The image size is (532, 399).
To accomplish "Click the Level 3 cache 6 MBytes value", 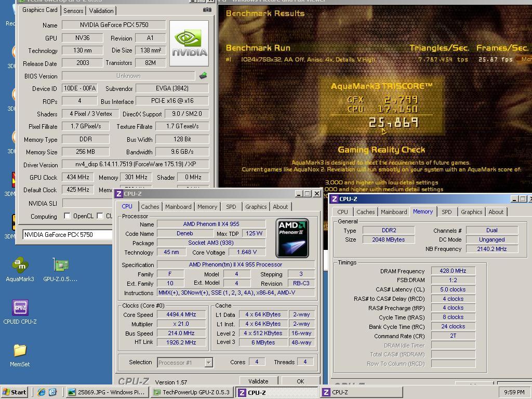I will pos(263,342).
